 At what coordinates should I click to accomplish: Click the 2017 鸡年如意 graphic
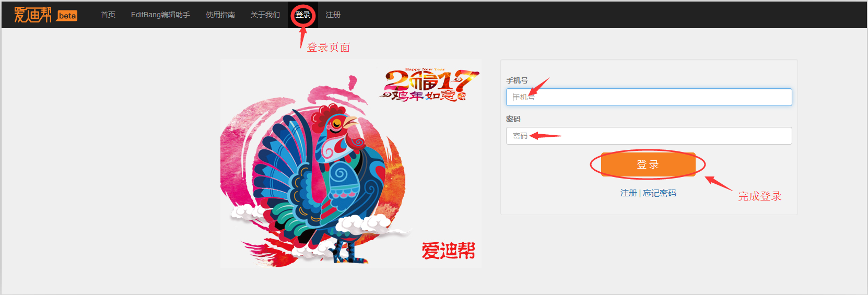tap(429, 85)
